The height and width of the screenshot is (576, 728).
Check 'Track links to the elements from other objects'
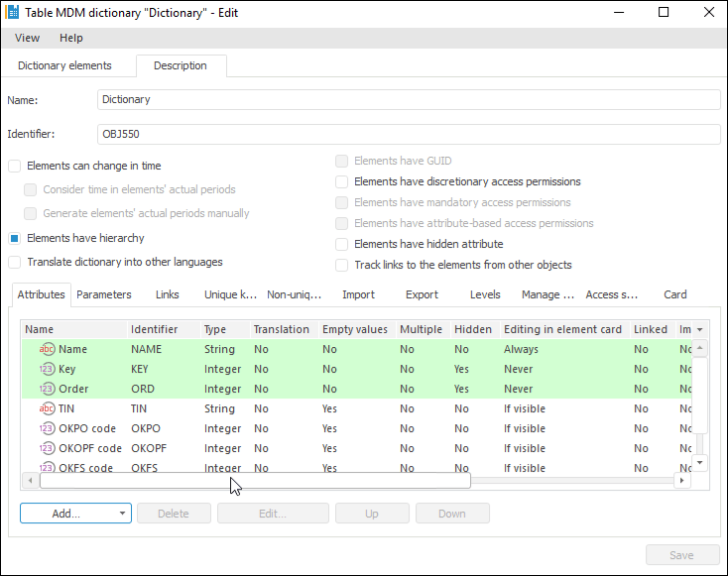click(x=342, y=265)
